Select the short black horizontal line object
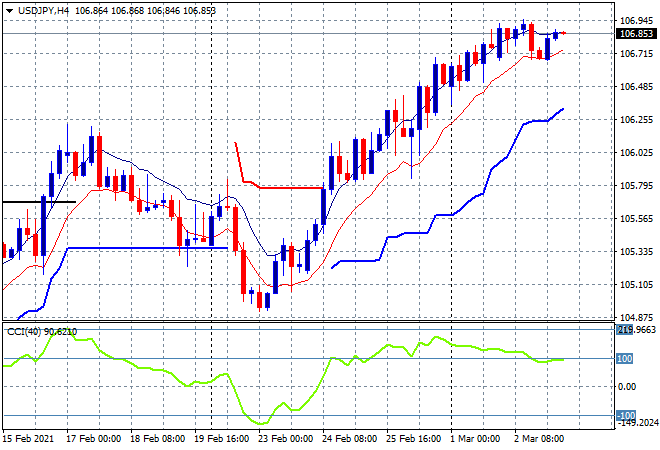This screenshot has width=660, height=450. (39, 202)
